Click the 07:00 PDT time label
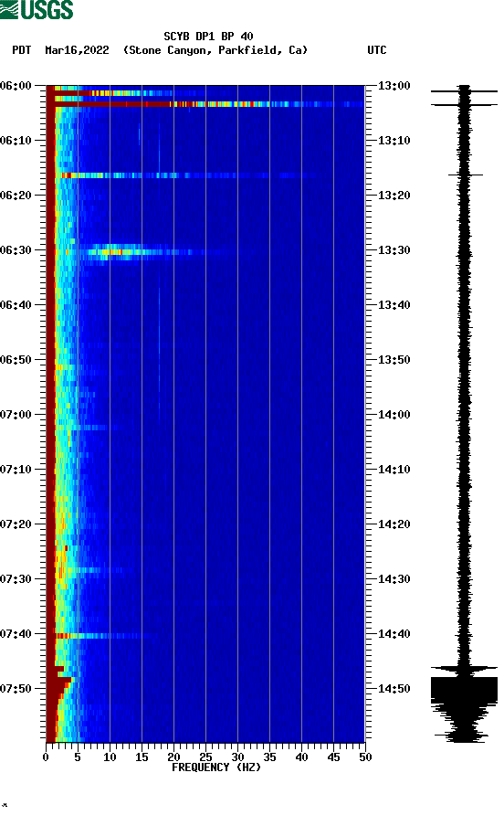The image size is (504, 815). click(x=16, y=415)
